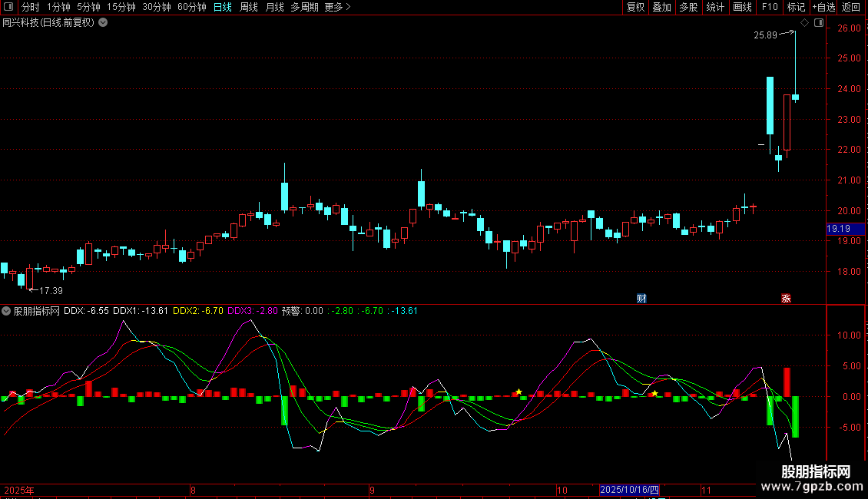Open the 多周期 multi-period view
The width and height of the screenshot is (868, 499).
[x=304, y=7]
